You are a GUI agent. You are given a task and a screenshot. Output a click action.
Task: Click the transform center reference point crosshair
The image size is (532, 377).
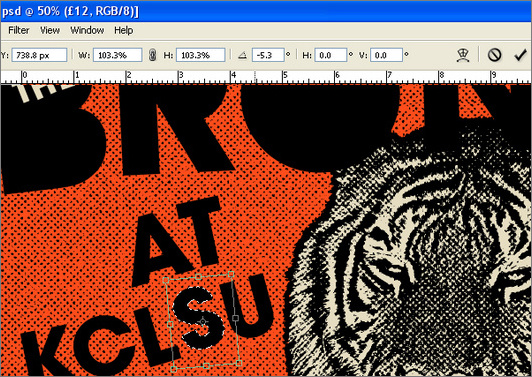[x=203, y=321]
